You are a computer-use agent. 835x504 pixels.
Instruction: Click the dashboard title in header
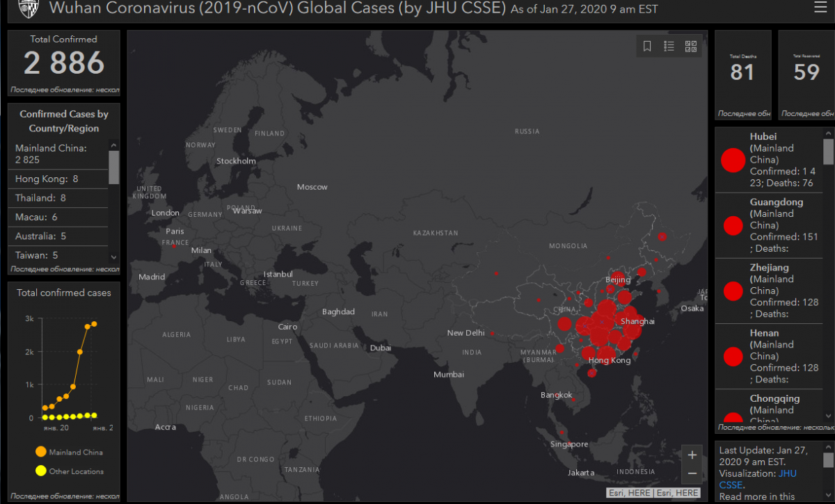click(277, 9)
